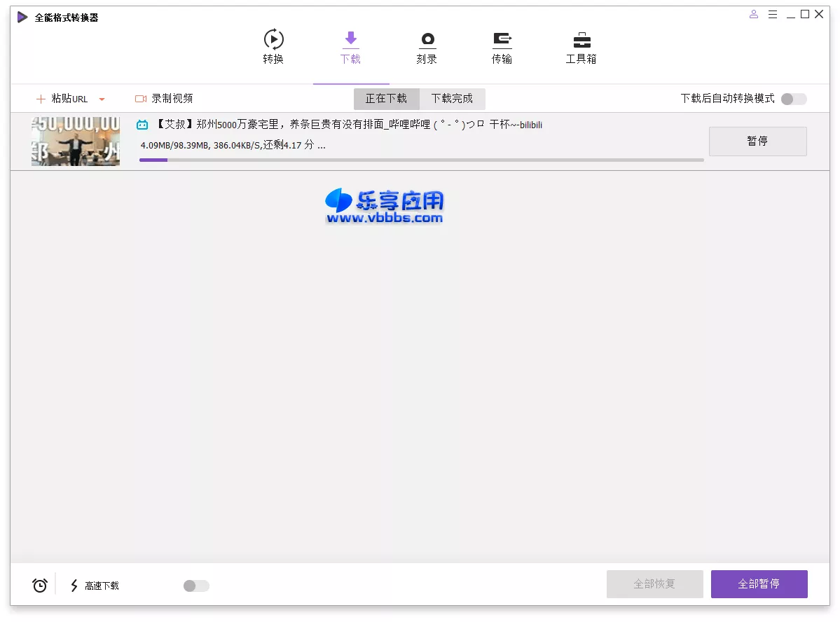Expand the 粘贴URL dropdown arrow

pyautogui.click(x=102, y=99)
